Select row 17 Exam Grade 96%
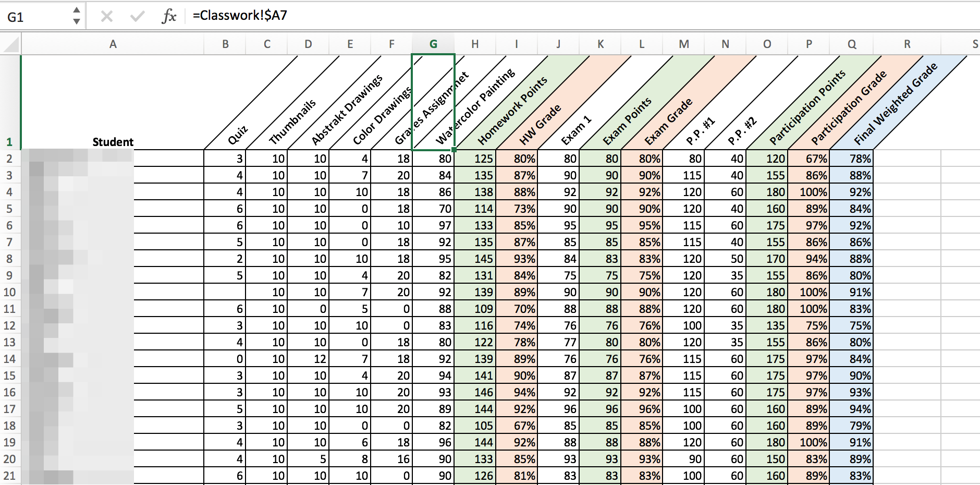Viewport: 980px width, 485px height. pyautogui.click(x=642, y=409)
